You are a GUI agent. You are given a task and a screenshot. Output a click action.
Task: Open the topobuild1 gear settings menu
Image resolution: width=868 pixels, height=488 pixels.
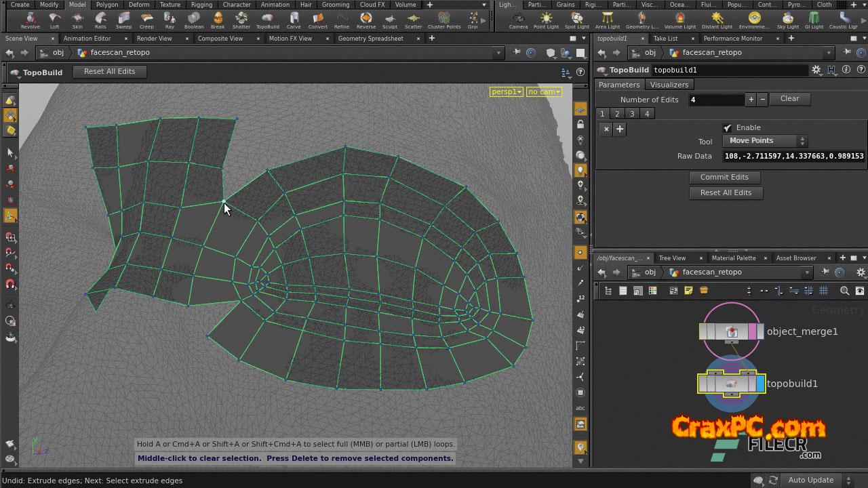click(x=816, y=70)
